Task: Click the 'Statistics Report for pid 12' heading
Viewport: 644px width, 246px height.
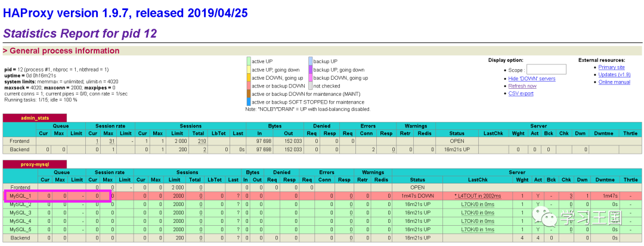Action: click(x=80, y=33)
